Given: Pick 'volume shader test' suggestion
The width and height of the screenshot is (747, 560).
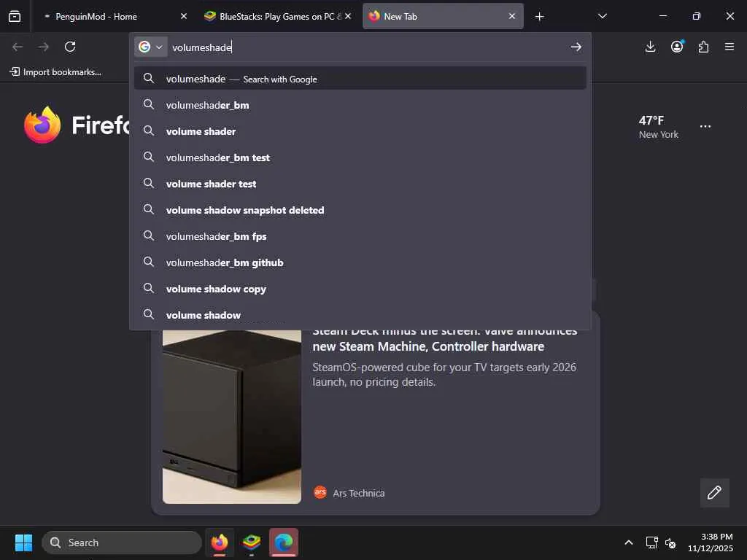Looking at the screenshot, I should (x=360, y=184).
